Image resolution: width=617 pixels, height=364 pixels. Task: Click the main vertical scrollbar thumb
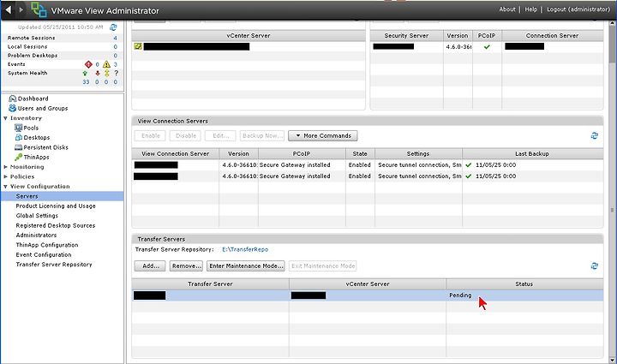point(612,43)
